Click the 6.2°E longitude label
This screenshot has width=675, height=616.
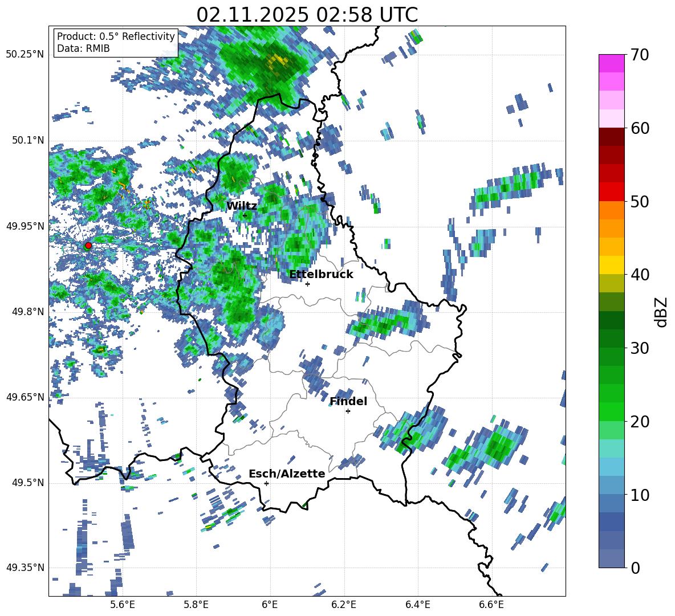click(344, 605)
